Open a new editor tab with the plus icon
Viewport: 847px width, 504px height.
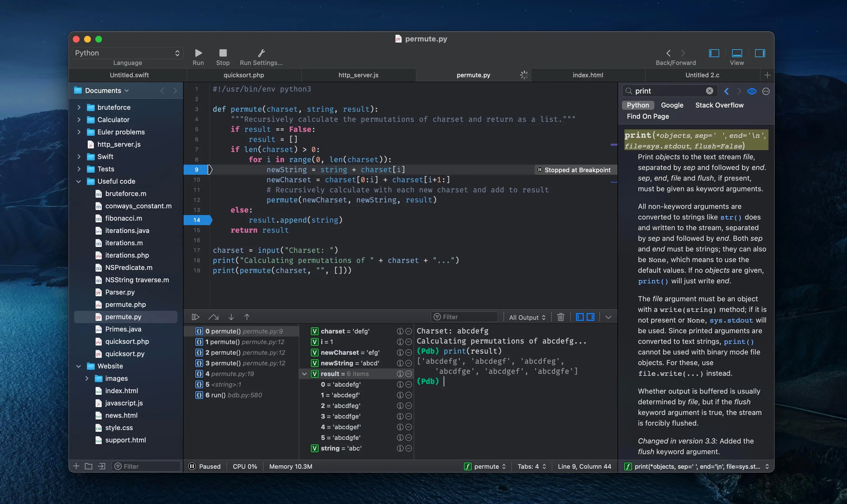click(x=767, y=75)
